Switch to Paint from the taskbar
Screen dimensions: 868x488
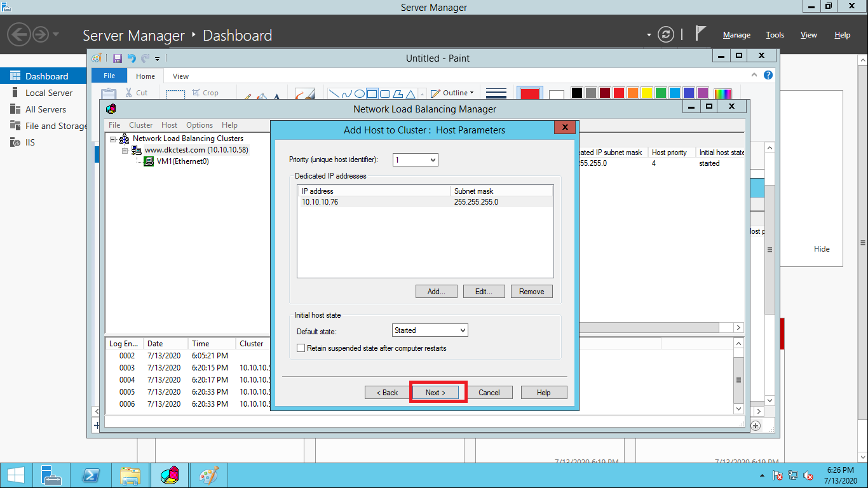point(209,475)
